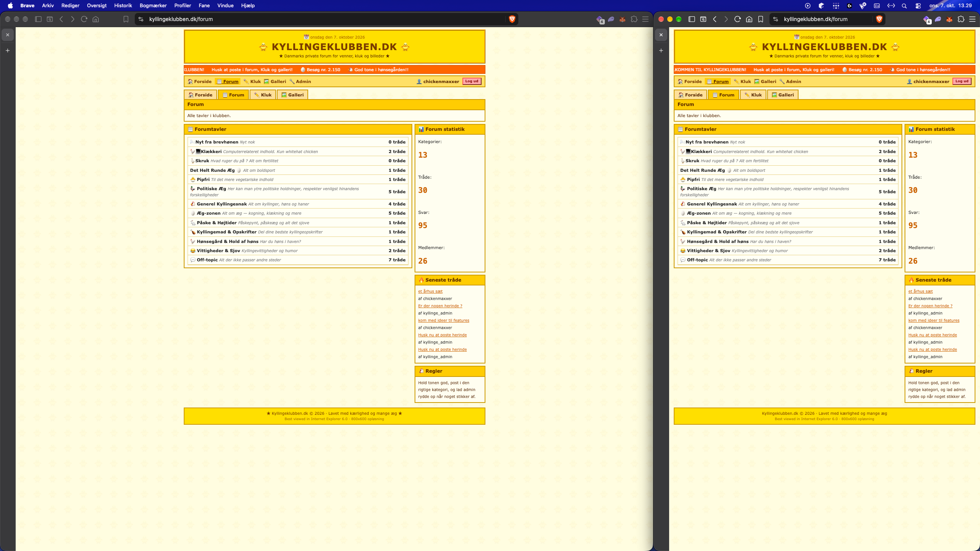Image resolution: width=980 pixels, height=551 pixels.
Task: Open Galleri nav link in right window
Action: tap(765, 82)
